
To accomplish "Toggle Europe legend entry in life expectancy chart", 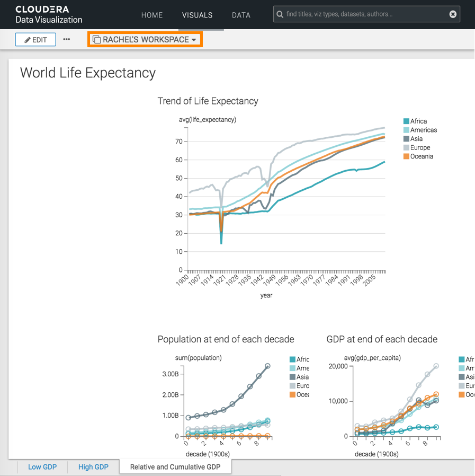I will [x=420, y=147].
